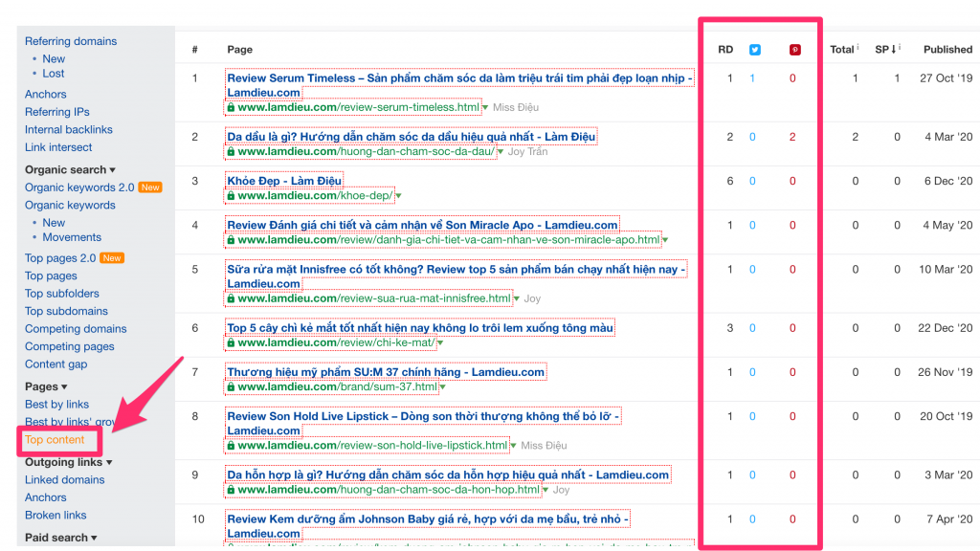Collapse the Organic search section
The height and width of the screenshot is (551, 980).
(x=70, y=170)
